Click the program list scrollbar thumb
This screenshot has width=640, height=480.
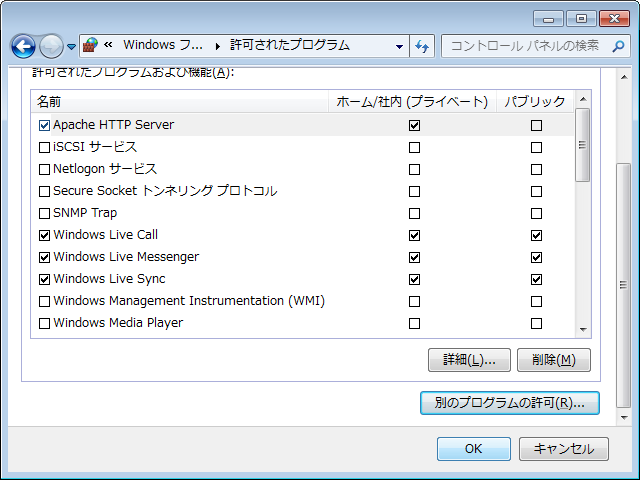(583, 145)
